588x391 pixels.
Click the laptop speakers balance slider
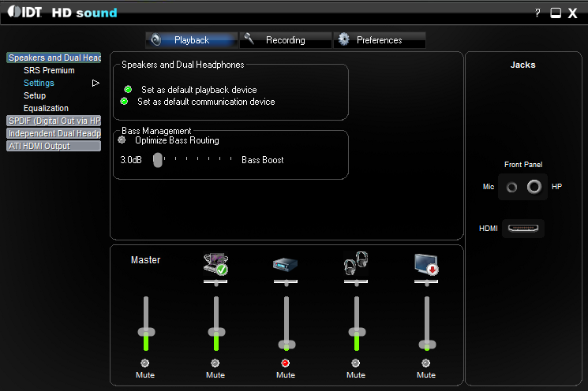pyautogui.click(x=215, y=282)
